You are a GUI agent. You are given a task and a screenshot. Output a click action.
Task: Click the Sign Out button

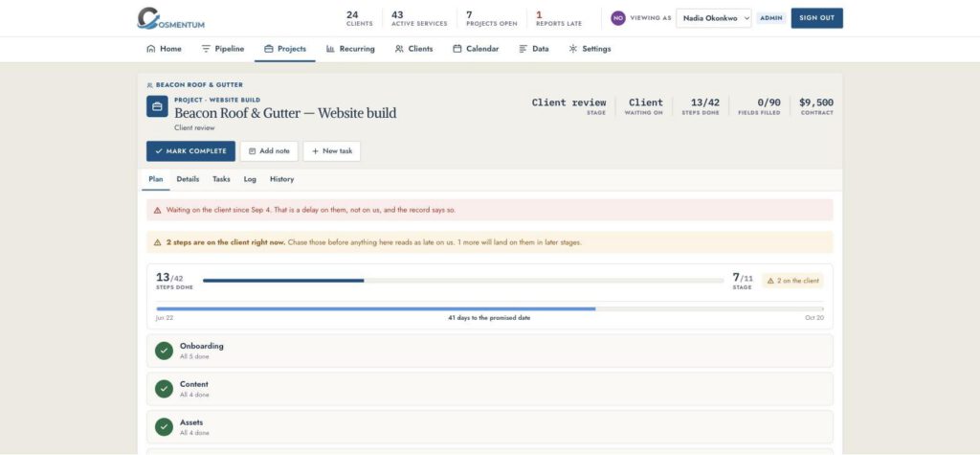tap(817, 18)
